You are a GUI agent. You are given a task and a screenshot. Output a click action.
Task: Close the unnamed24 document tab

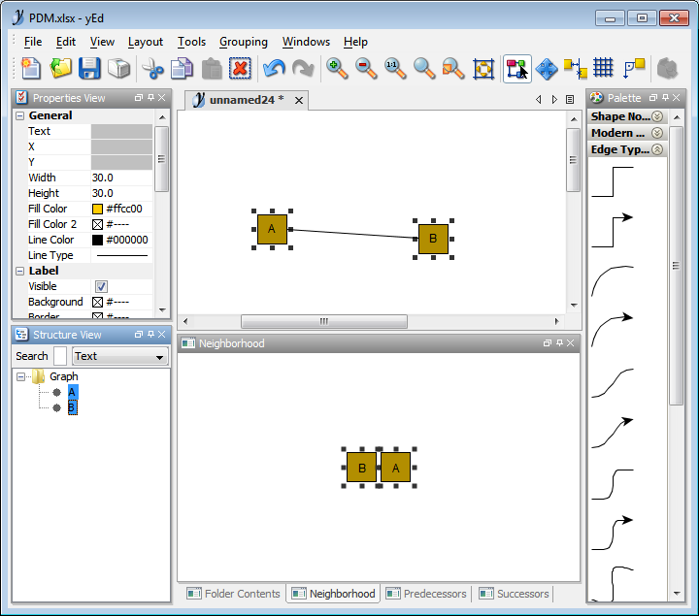[299, 101]
